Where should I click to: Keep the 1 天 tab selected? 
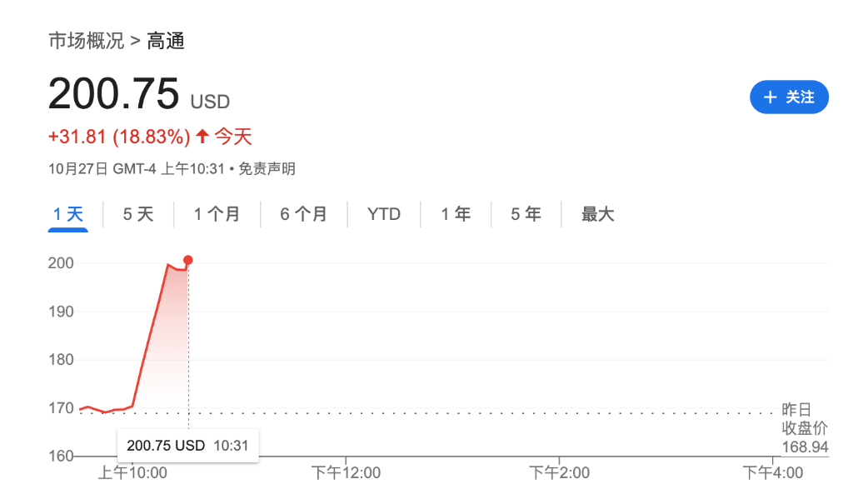[x=67, y=214]
